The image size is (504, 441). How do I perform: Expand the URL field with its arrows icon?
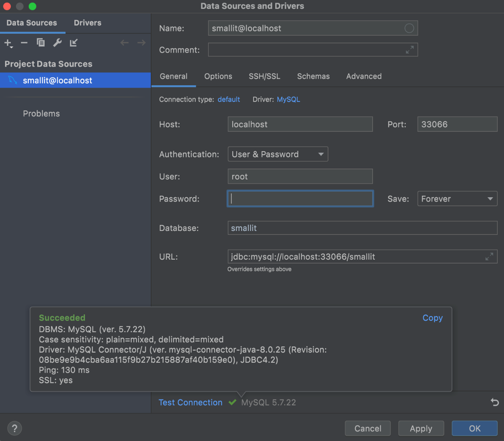(489, 257)
